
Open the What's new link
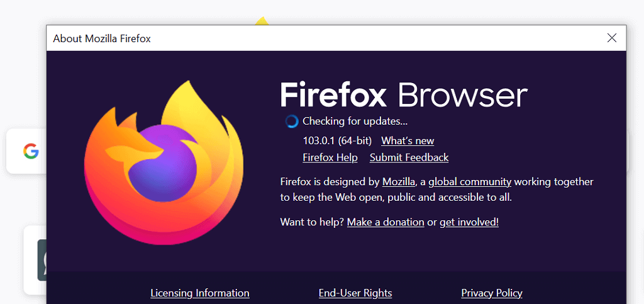coord(408,140)
